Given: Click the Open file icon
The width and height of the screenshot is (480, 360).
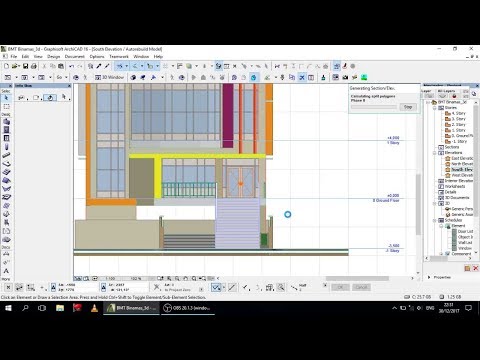Looking at the screenshot, I should 15,66.
